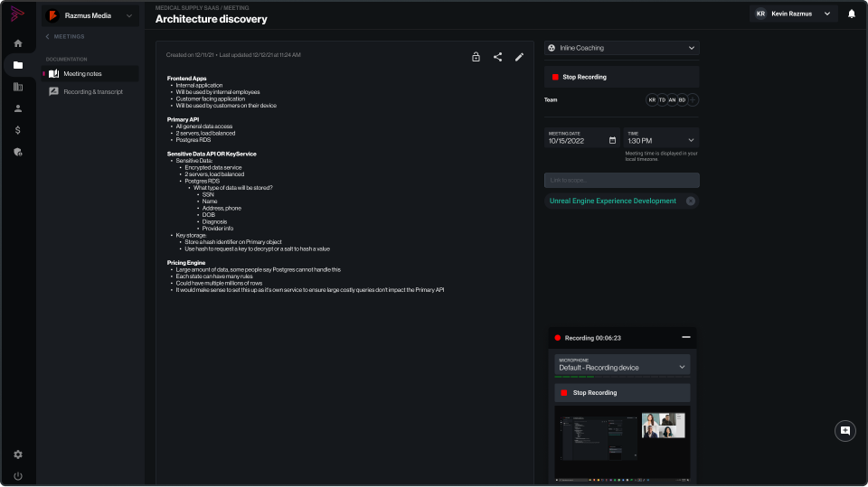This screenshot has height=487, width=868.
Task: Go to Home in the left sidebar
Action: (18, 43)
